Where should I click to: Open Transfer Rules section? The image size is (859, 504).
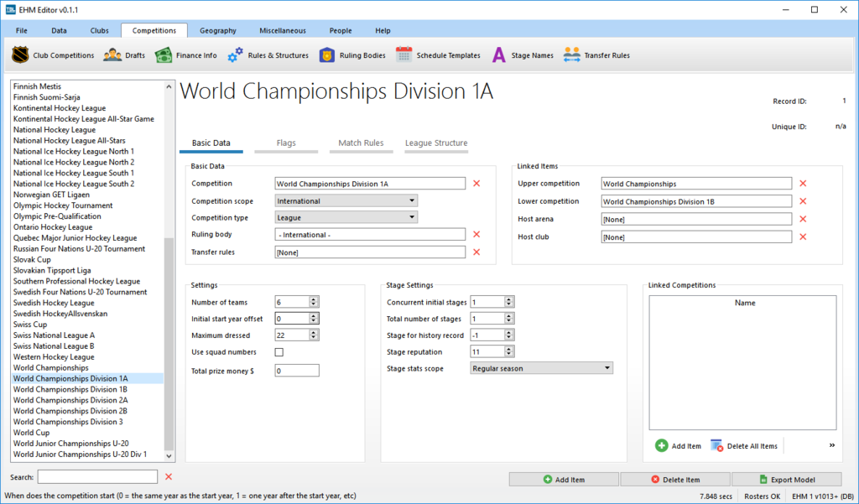point(596,55)
